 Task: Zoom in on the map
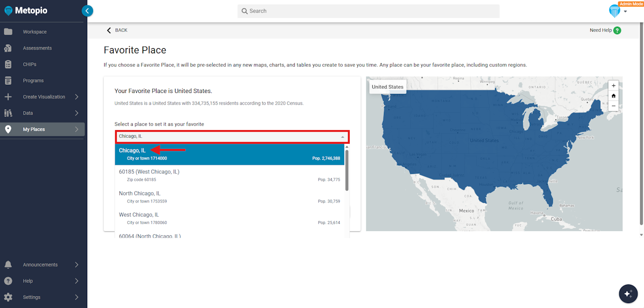pos(613,85)
